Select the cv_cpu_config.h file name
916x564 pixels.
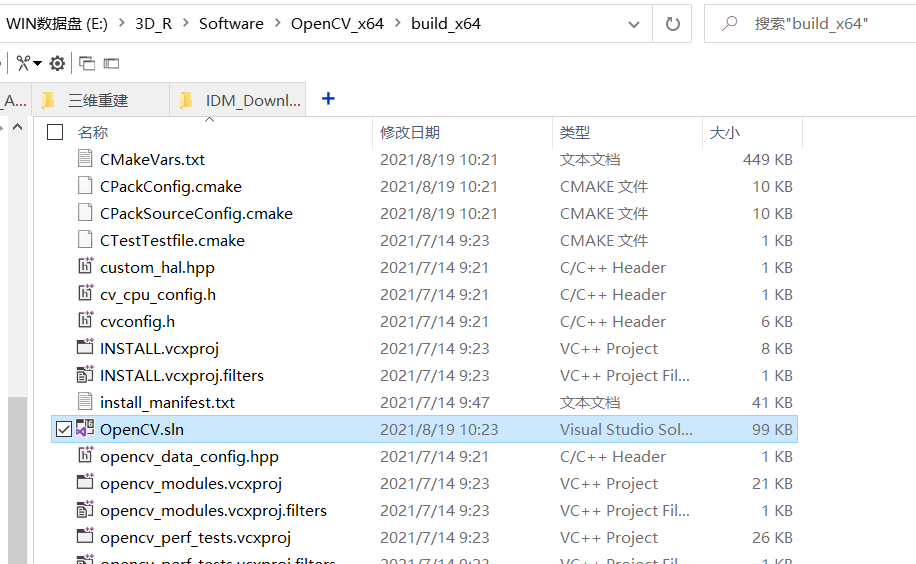tap(158, 295)
